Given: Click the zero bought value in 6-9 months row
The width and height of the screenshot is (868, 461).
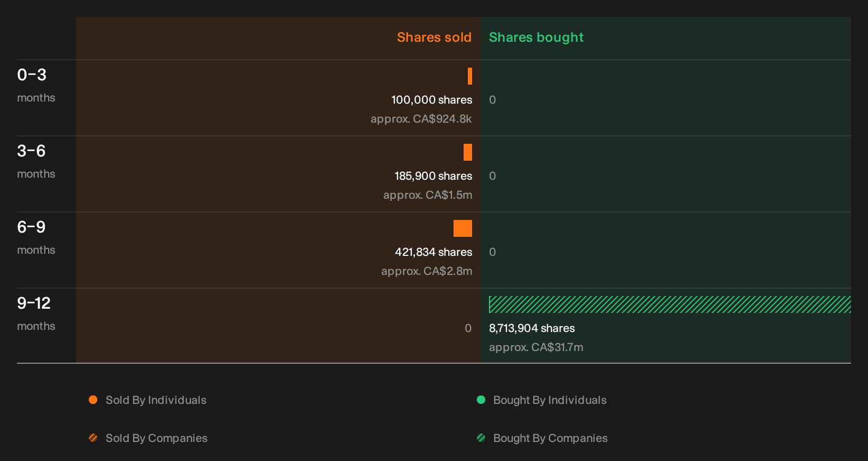Looking at the screenshot, I should pyautogui.click(x=493, y=252).
